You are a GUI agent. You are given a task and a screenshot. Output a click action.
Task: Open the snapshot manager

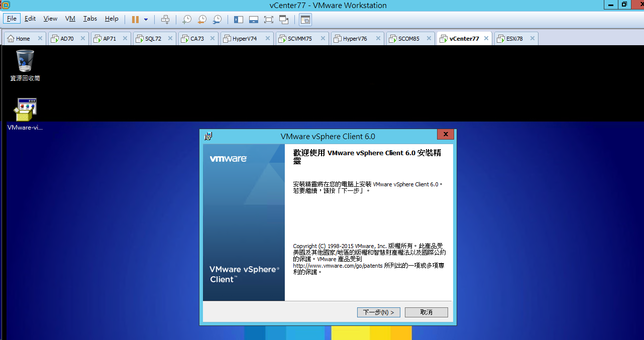pos(217,19)
